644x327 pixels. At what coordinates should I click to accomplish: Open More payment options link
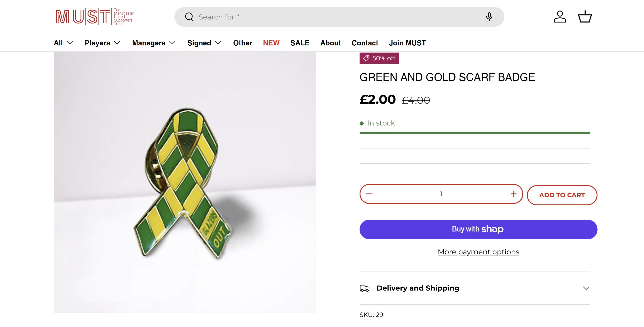click(x=478, y=252)
